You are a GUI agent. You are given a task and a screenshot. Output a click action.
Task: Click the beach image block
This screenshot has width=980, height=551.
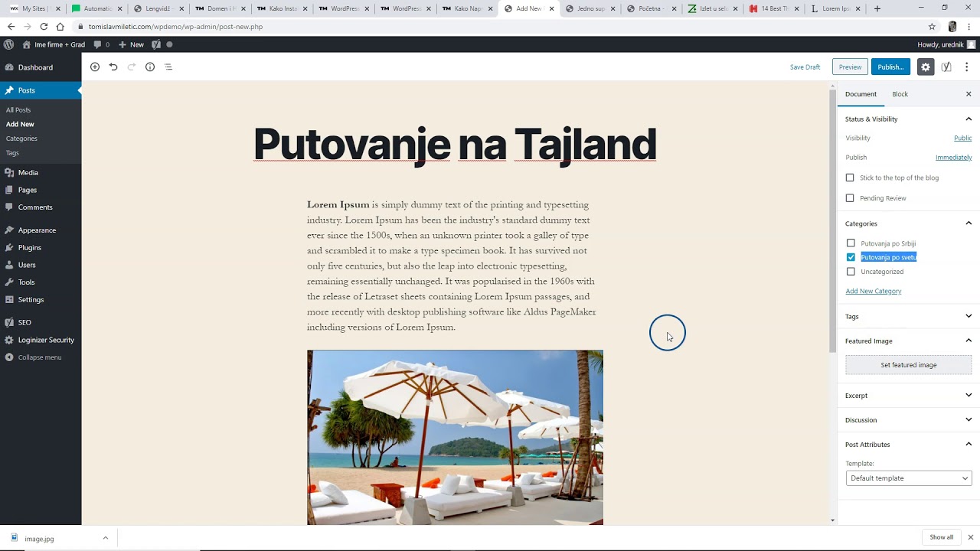click(455, 438)
